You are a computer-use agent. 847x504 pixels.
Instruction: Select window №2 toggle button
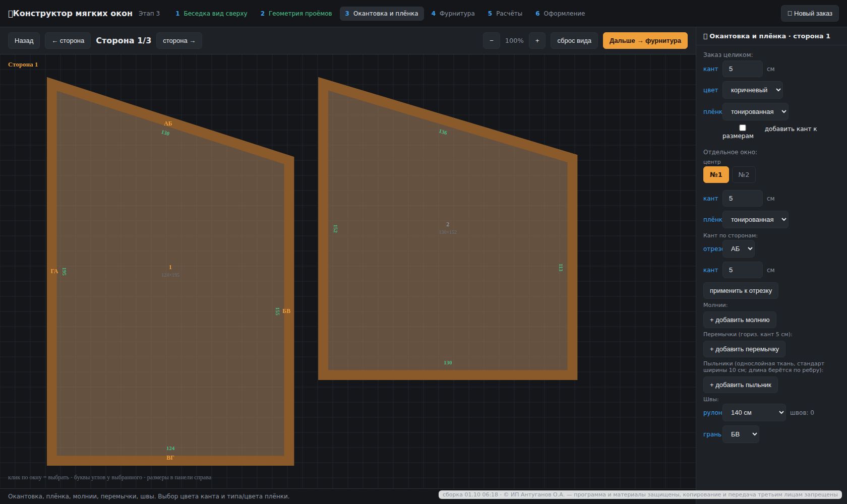point(744,175)
